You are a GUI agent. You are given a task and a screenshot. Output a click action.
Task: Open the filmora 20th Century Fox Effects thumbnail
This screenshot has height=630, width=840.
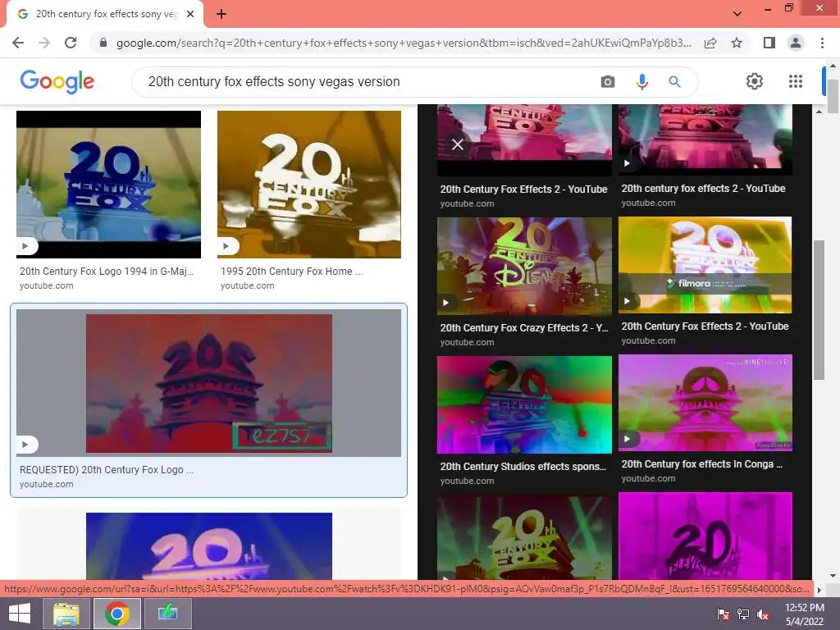tap(705, 265)
